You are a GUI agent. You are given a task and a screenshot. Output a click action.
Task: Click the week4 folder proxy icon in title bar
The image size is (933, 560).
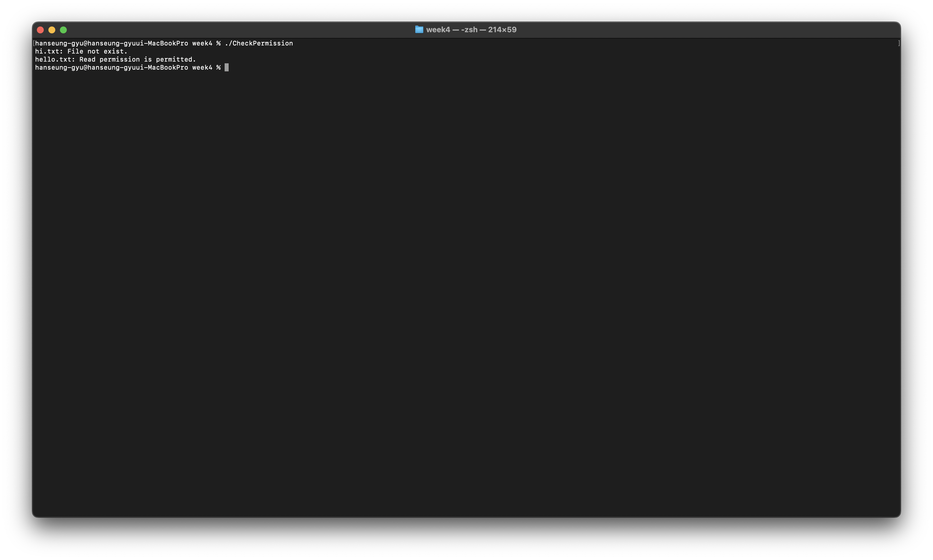[x=419, y=29]
